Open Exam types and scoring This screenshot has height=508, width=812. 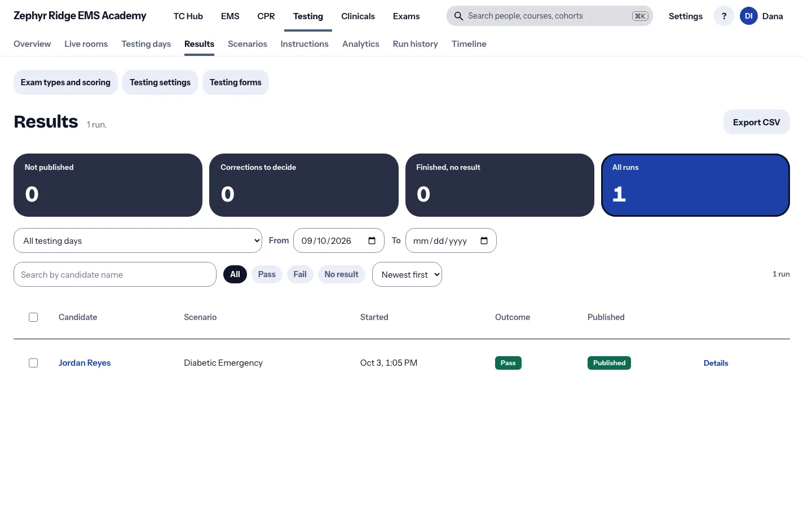coord(65,82)
